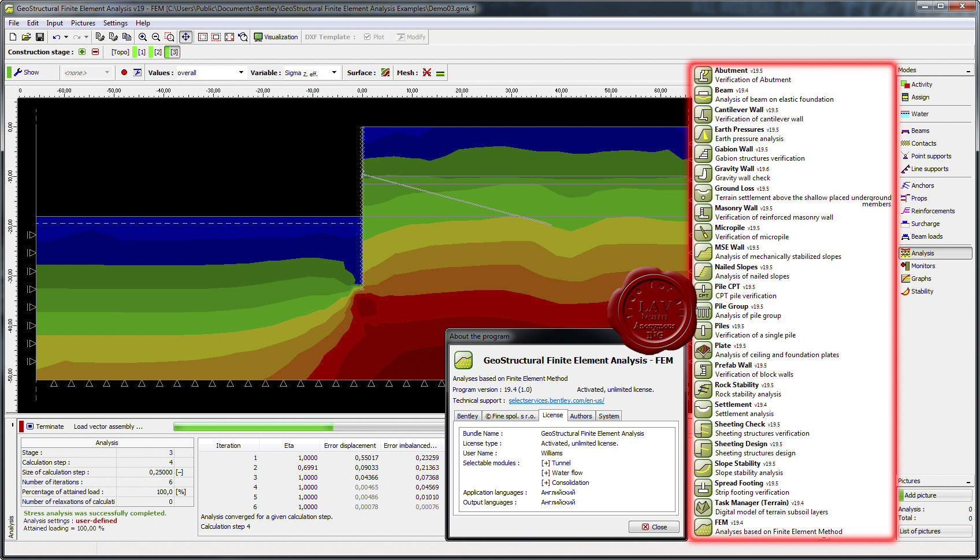Open Assign mode

[x=915, y=97]
